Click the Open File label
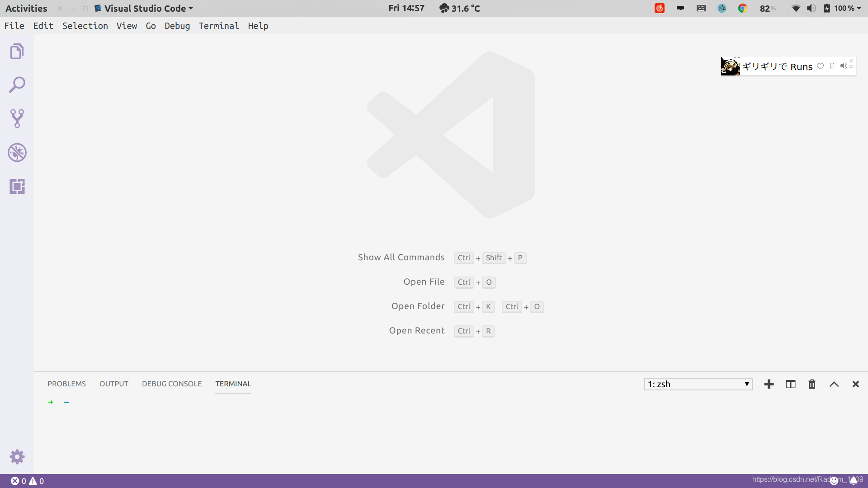Screen dimensions: 868x488 [424, 282]
